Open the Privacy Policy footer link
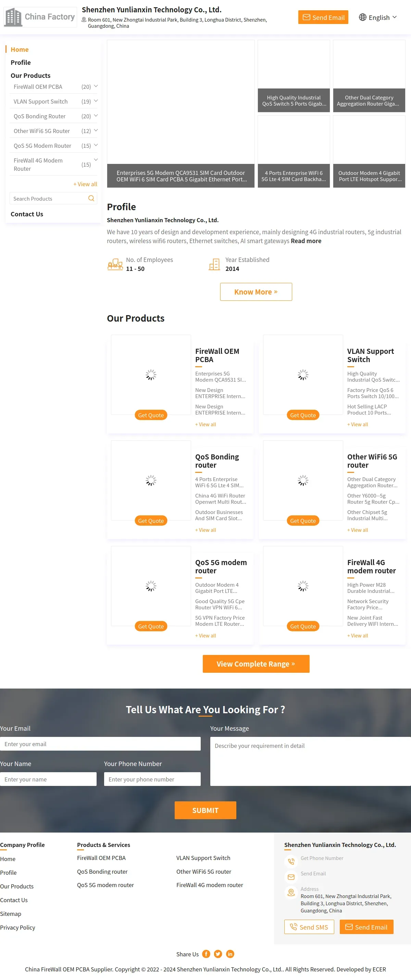The height and width of the screenshot is (980, 411). point(17,928)
